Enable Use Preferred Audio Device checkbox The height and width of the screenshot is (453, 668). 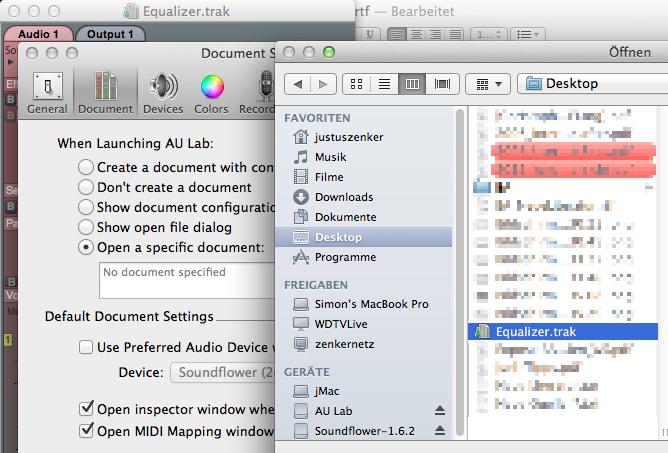[x=86, y=347]
